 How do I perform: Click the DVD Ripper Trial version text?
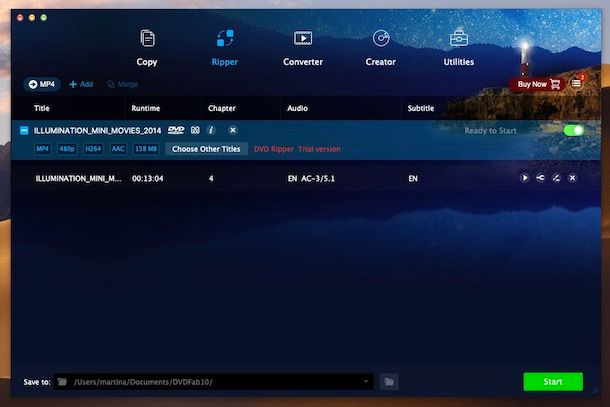coord(297,149)
